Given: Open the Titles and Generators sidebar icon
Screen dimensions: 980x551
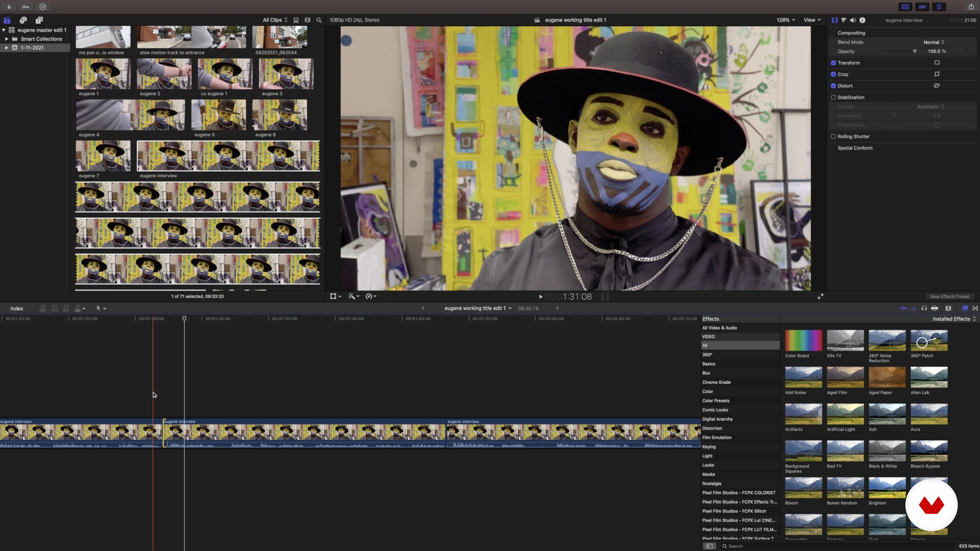Looking at the screenshot, I should click(39, 20).
